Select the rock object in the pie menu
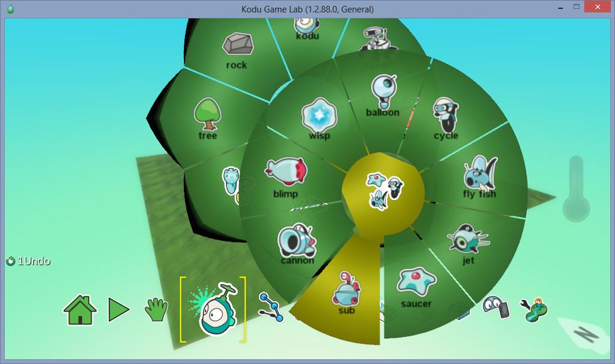The height and width of the screenshot is (364, 615). coord(238,44)
